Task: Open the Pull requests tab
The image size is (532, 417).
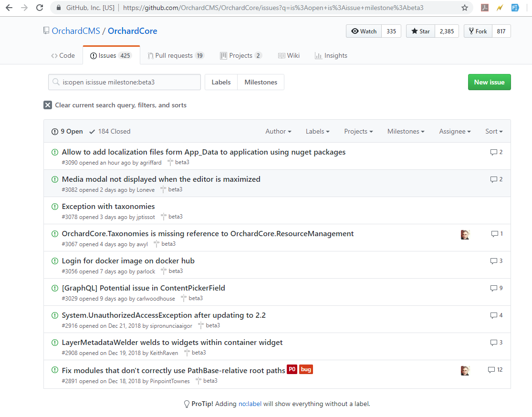Action: point(176,56)
